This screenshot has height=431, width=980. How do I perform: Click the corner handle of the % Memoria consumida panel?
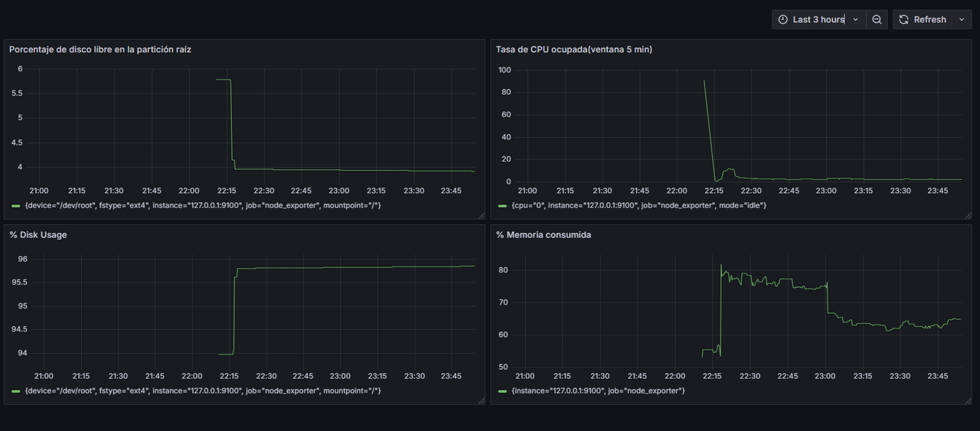tap(968, 400)
